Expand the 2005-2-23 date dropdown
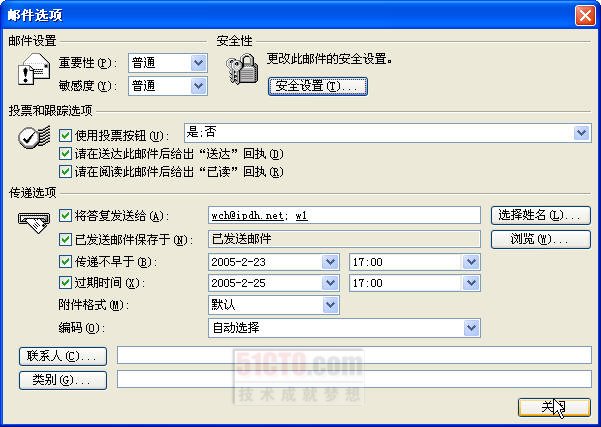The width and height of the screenshot is (601, 427). (331, 262)
